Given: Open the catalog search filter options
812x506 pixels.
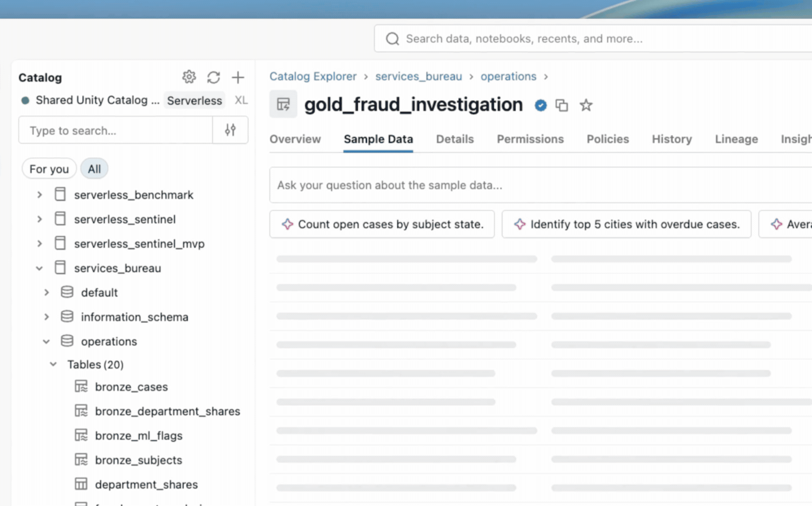Looking at the screenshot, I should click(230, 130).
